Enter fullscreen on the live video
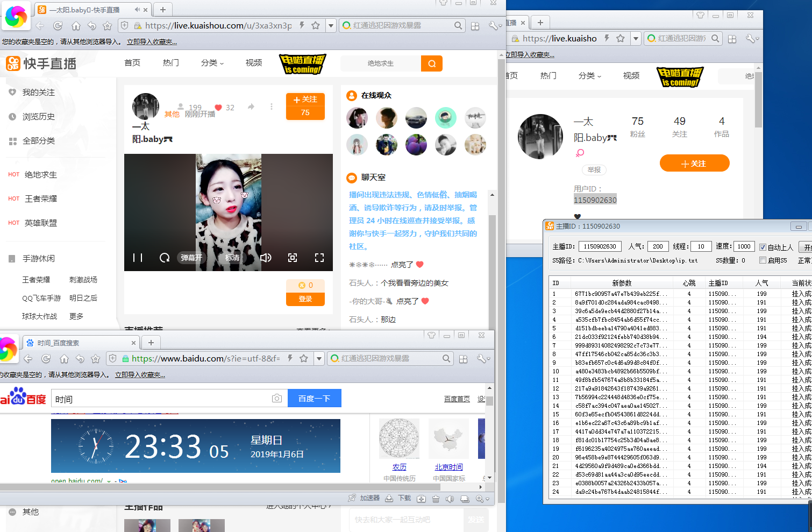Viewport: 812px width, 532px height. tap(319, 258)
